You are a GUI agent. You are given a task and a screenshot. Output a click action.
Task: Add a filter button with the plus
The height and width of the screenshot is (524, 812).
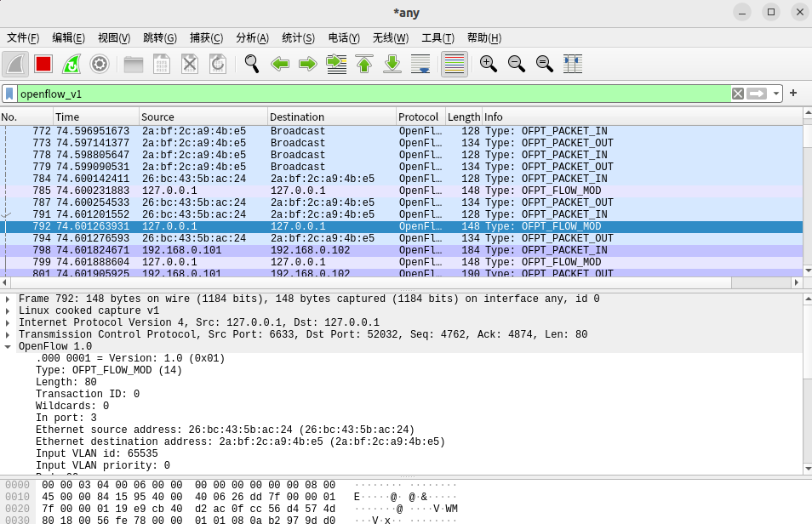[793, 94]
